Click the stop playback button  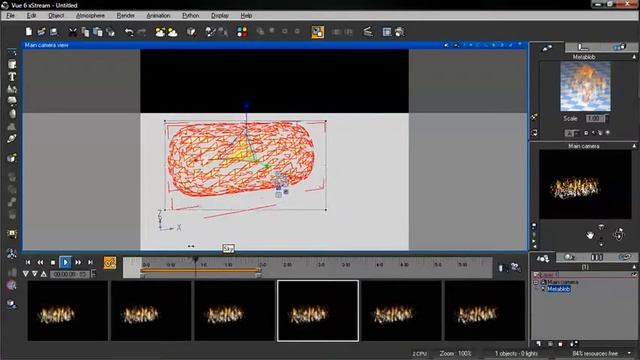53,262
